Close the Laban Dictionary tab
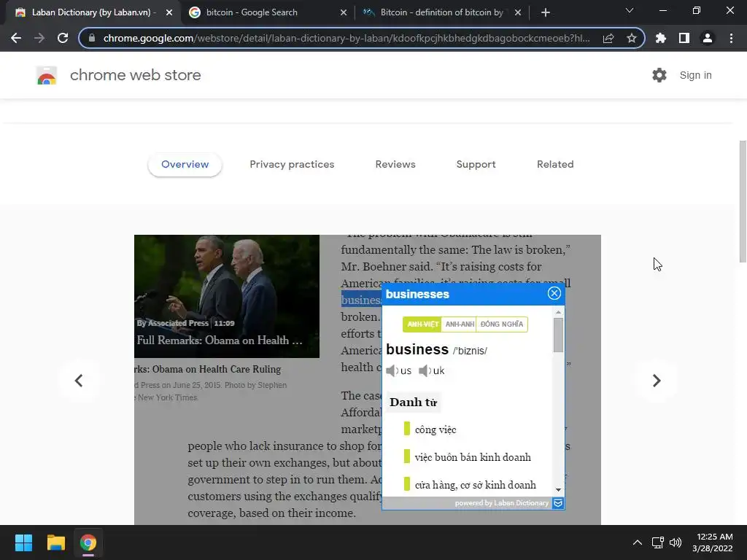The height and width of the screenshot is (560, 747). coord(169,13)
